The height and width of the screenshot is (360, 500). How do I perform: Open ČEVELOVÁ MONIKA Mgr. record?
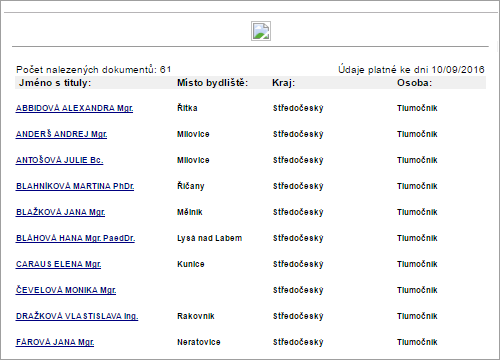coord(66,290)
